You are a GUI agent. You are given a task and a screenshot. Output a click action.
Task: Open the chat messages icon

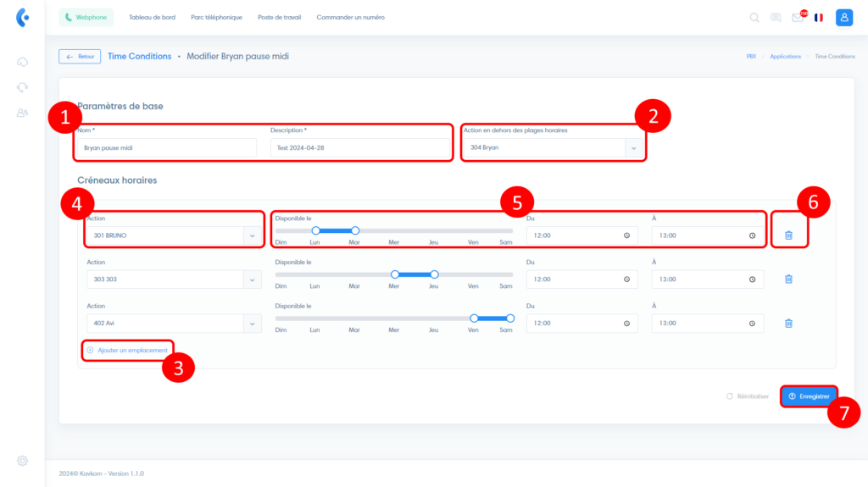[x=776, y=17]
